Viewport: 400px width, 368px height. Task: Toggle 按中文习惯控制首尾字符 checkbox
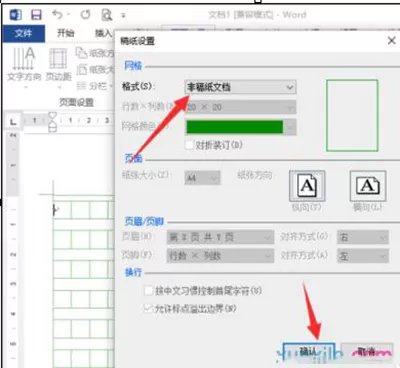[149, 290]
